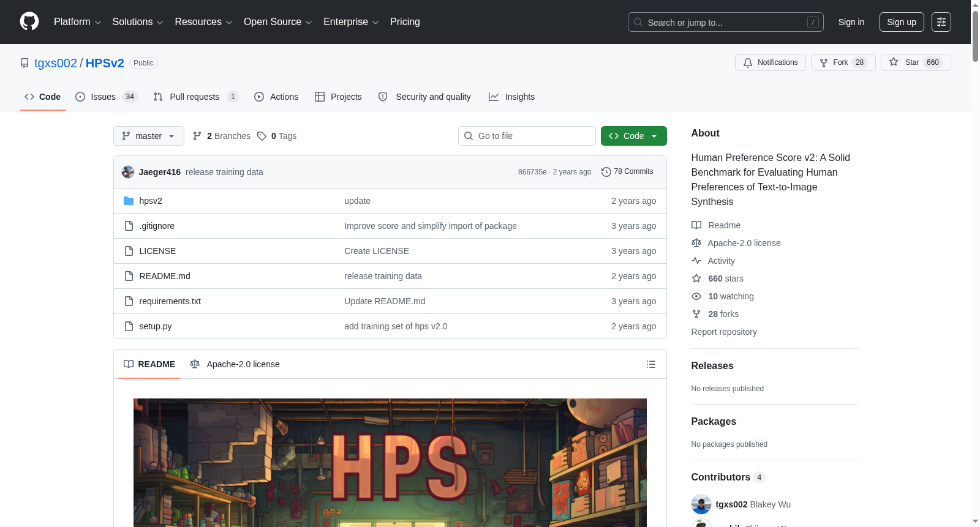This screenshot has height=527, width=980.
Task: Open the Actions tab
Action: click(276, 97)
